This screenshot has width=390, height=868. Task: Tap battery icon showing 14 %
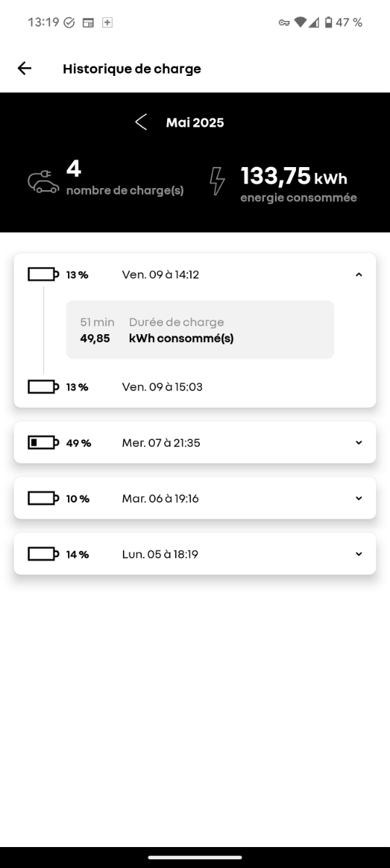coord(43,554)
